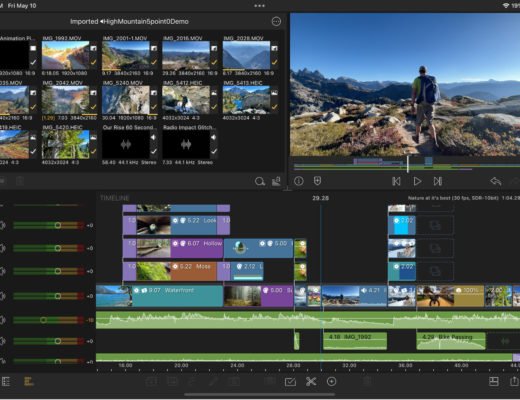The height and width of the screenshot is (400, 520).
Task: Export project with the share icon
Action: (x=515, y=381)
